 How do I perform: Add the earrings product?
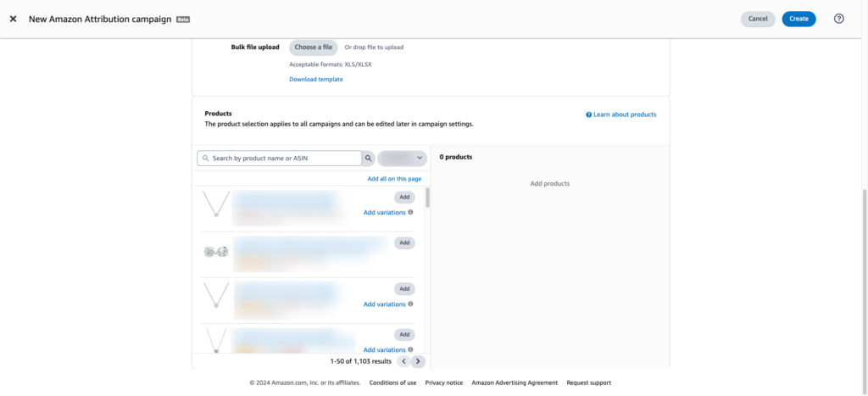(404, 243)
